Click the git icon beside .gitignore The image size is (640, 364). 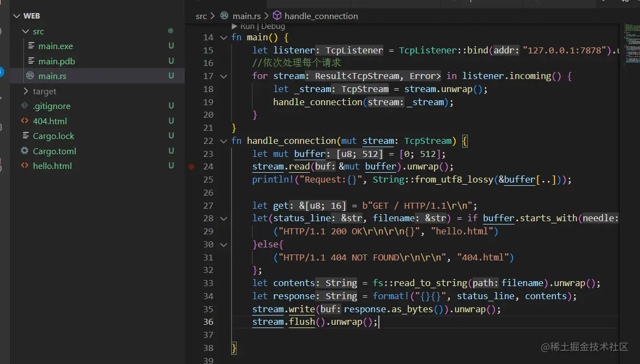(x=25, y=106)
